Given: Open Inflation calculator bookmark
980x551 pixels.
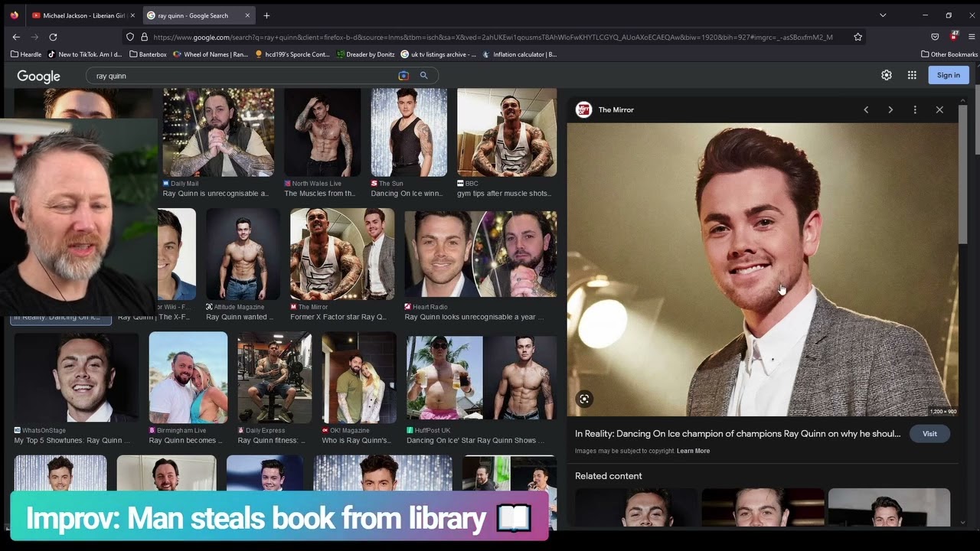Looking at the screenshot, I should tap(520, 54).
